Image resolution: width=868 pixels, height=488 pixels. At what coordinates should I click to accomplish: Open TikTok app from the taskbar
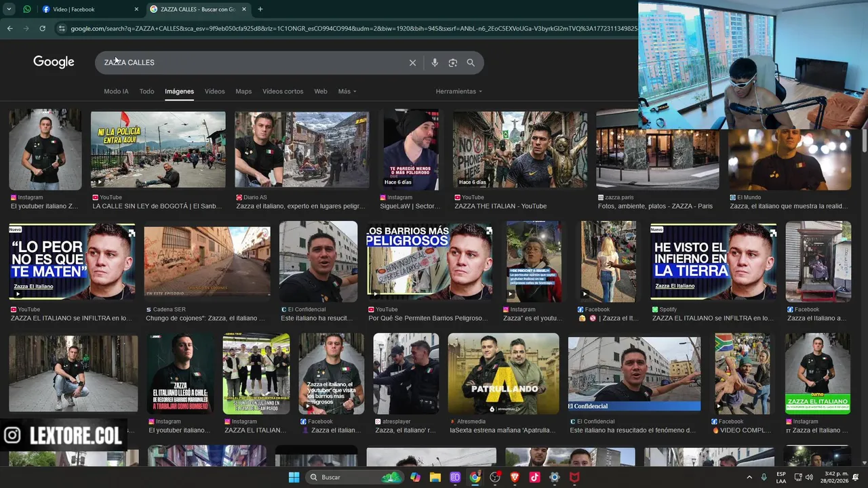point(534,477)
